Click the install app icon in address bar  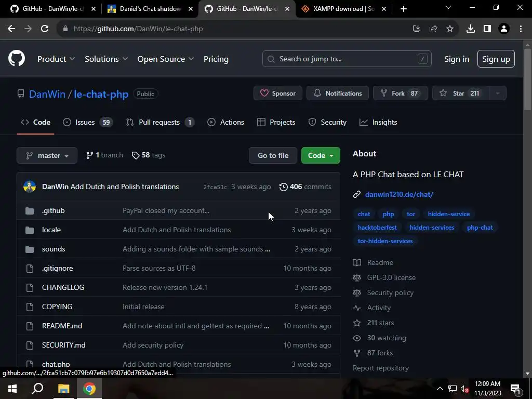click(417, 29)
